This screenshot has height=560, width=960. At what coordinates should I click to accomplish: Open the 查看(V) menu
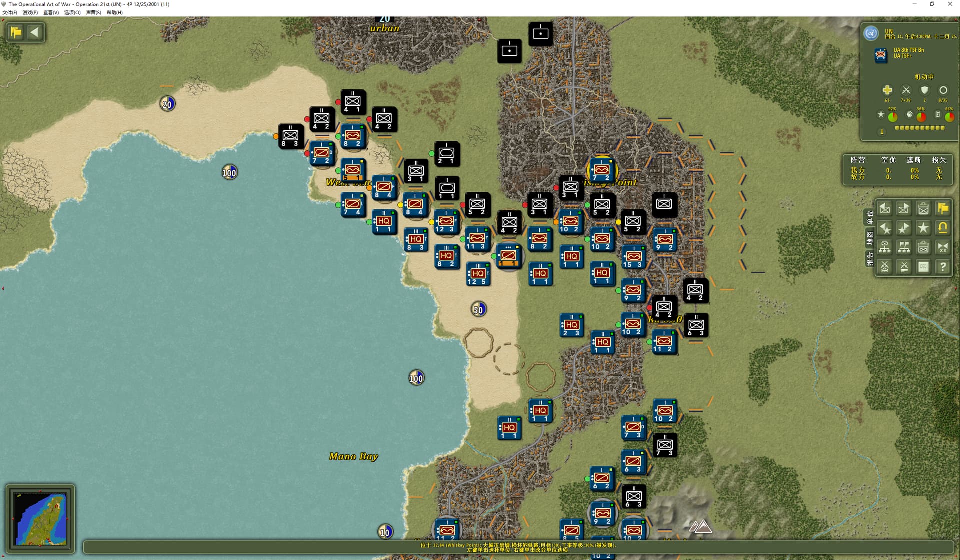(51, 12)
